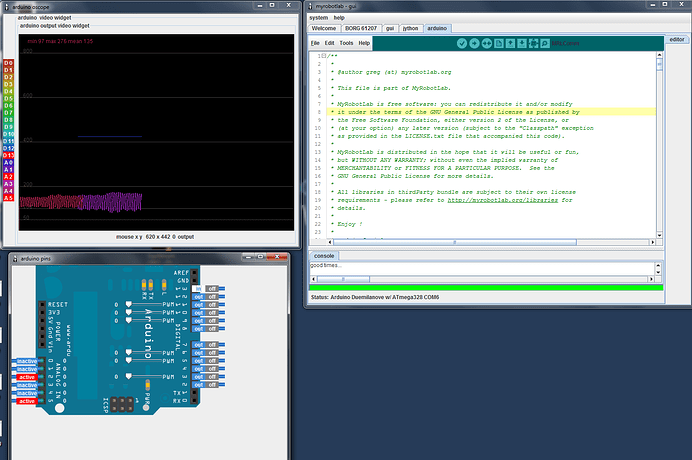Viewport: 692px width, 460px height.
Task: Open the help menu in myrobotlab gui
Action: [x=339, y=18]
